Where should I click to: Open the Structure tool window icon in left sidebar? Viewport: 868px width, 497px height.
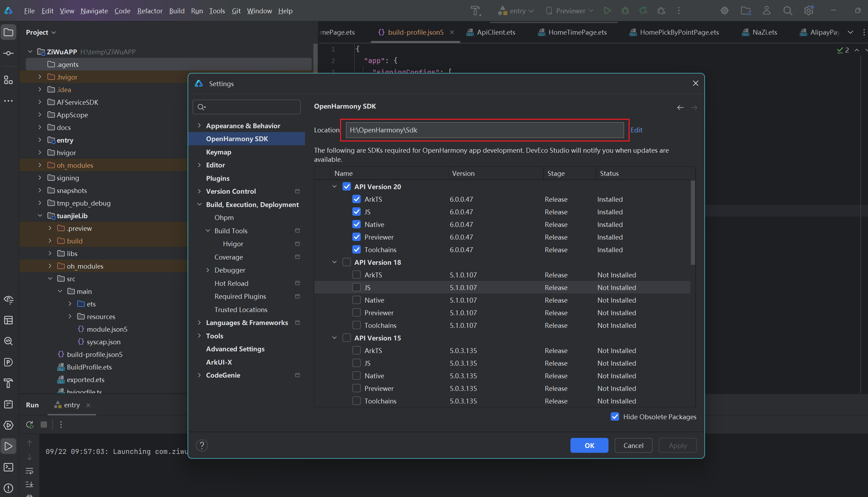(8, 80)
